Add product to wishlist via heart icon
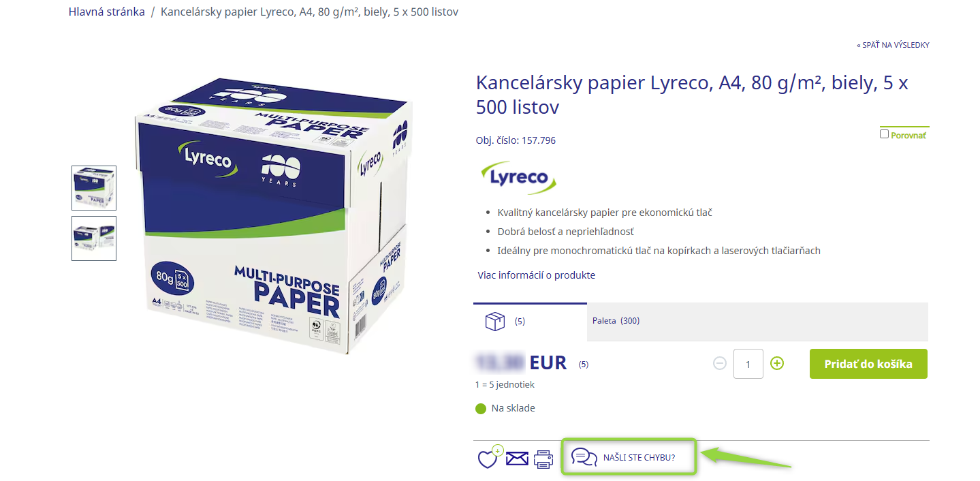This screenshot has width=980, height=481. pos(488,458)
